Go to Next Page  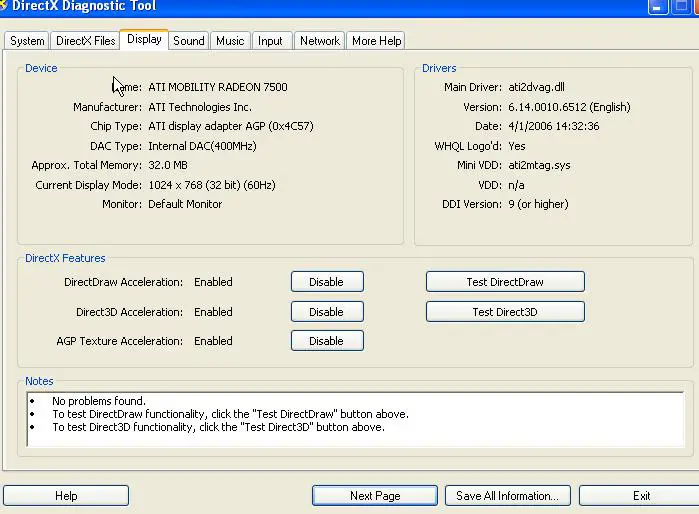click(x=375, y=496)
